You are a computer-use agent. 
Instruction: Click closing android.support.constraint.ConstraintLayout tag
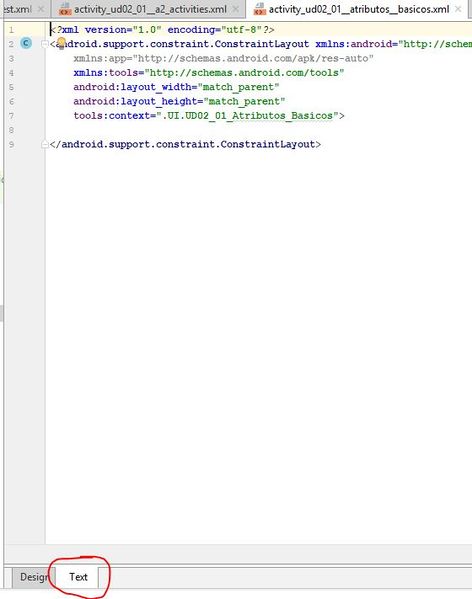pyautogui.click(x=185, y=144)
